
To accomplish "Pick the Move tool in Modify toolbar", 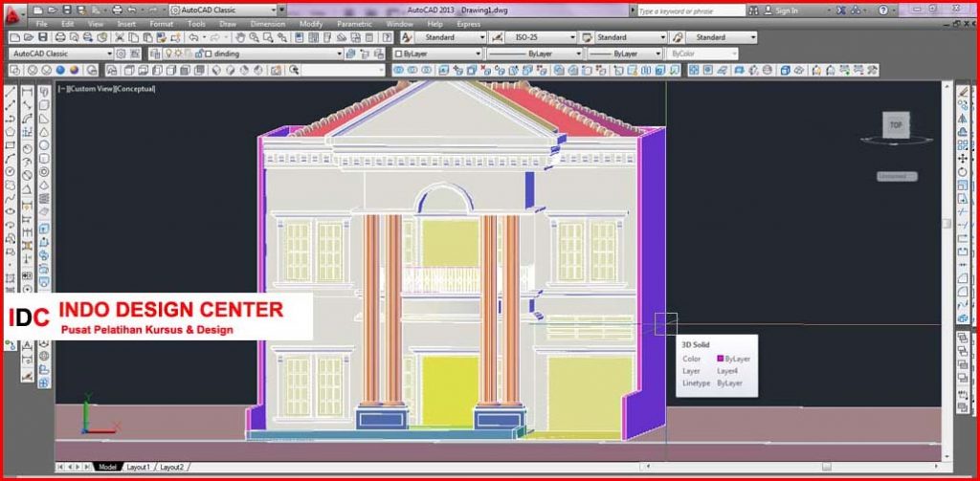I will (x=963, y=158).
